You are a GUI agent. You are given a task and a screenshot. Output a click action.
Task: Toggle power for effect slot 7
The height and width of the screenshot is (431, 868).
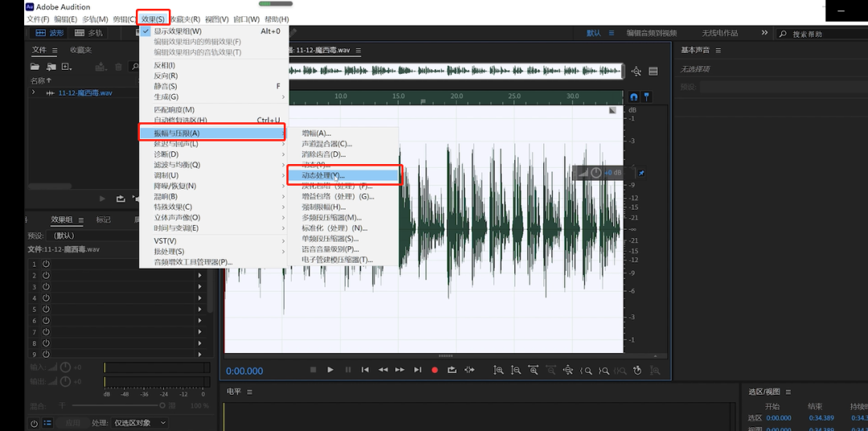click(46, 332)
